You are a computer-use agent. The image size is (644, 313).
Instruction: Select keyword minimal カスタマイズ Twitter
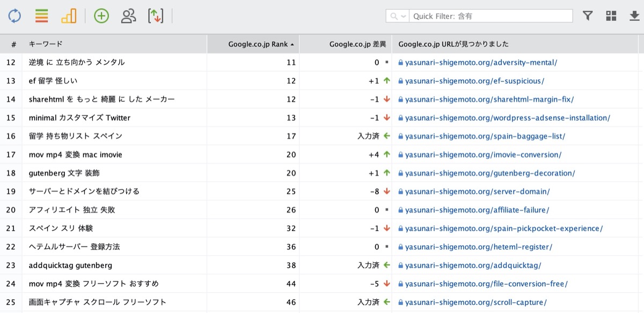point(80,118)
